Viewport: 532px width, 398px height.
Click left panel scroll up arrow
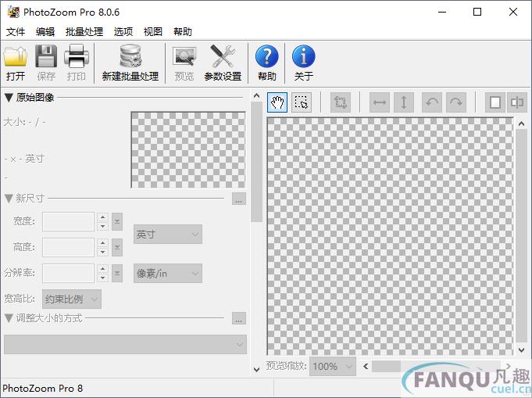pyautogui.click(x=257, y=96)
